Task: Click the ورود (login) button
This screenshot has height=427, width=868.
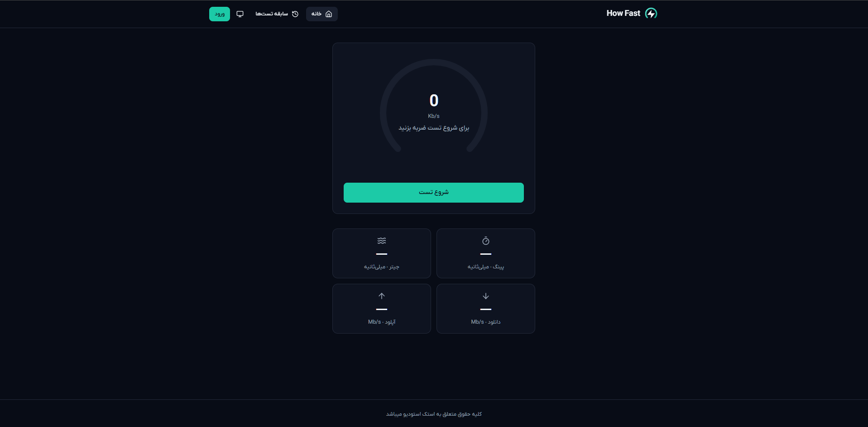Action: tap(220, 14)
